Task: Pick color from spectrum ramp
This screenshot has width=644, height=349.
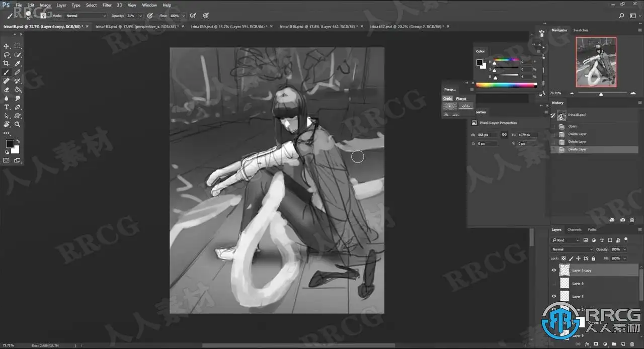Action: (506, 85)
